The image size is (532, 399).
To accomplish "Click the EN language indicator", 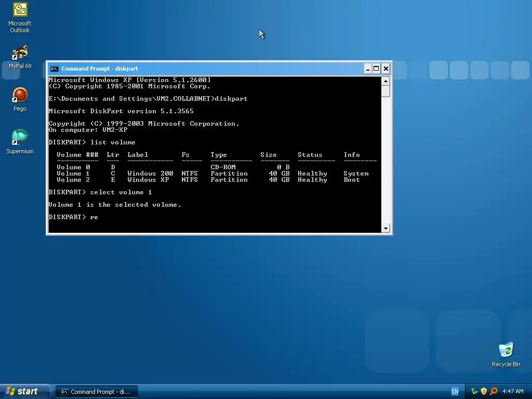I will point(455,392).
